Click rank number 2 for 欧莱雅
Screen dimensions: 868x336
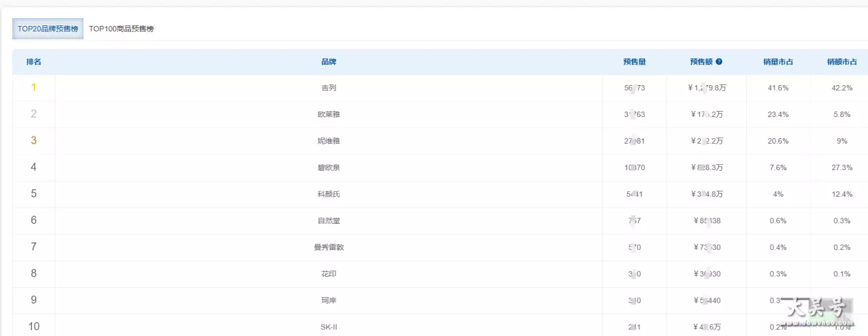coord(34,114)
